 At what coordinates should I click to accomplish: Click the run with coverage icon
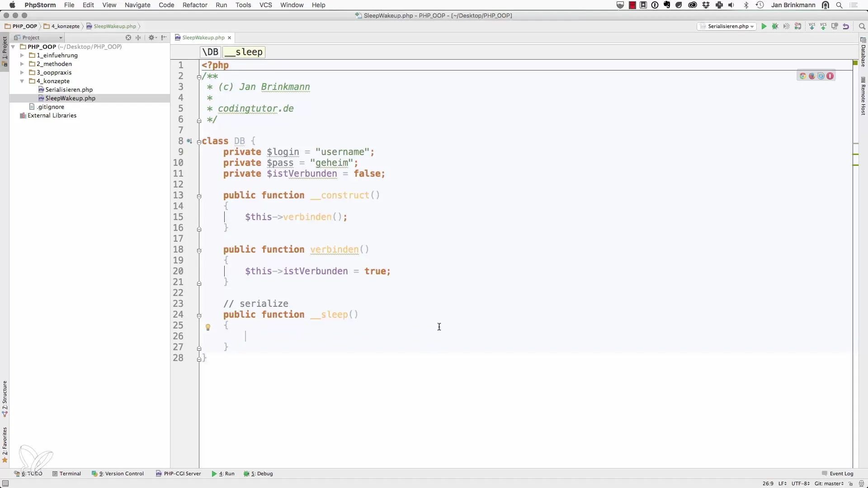click(x=787, y=26)
